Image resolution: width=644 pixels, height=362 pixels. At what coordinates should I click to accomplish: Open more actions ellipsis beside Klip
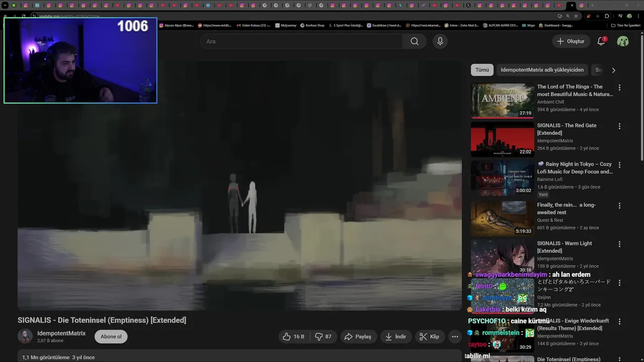click(455, 336)
